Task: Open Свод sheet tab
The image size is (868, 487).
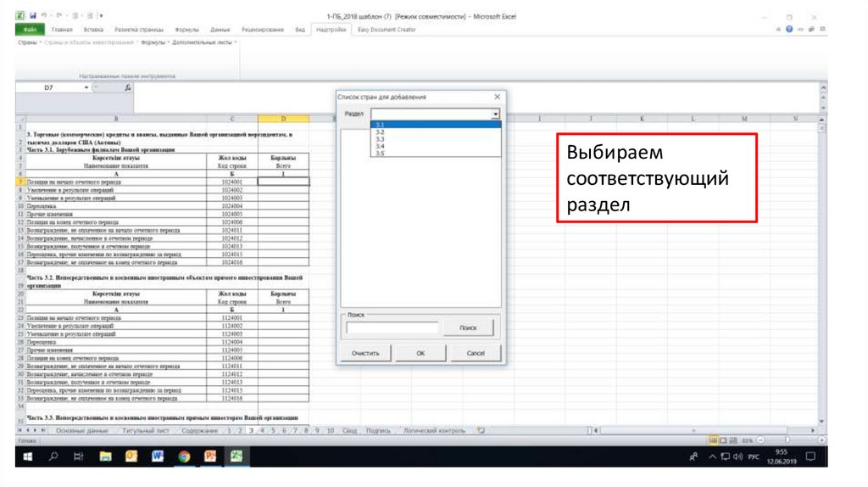Action: coord(349,430)
